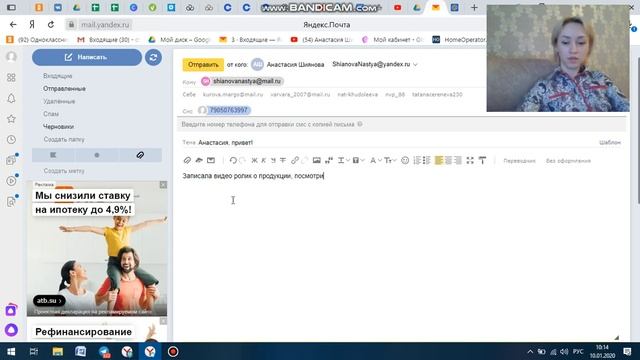
Task: Open the Windows Start menu
Action: click(11, 351)
